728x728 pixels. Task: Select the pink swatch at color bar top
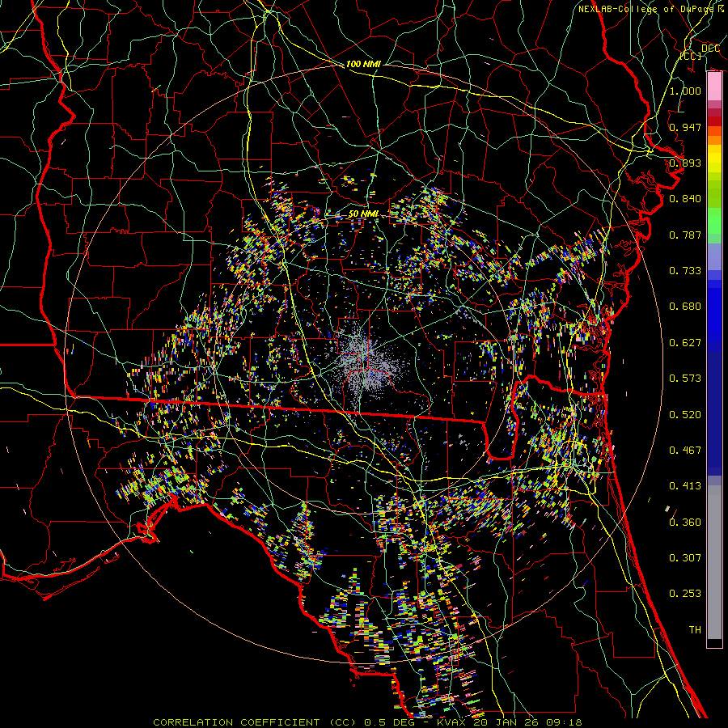(x=714, y=87)
